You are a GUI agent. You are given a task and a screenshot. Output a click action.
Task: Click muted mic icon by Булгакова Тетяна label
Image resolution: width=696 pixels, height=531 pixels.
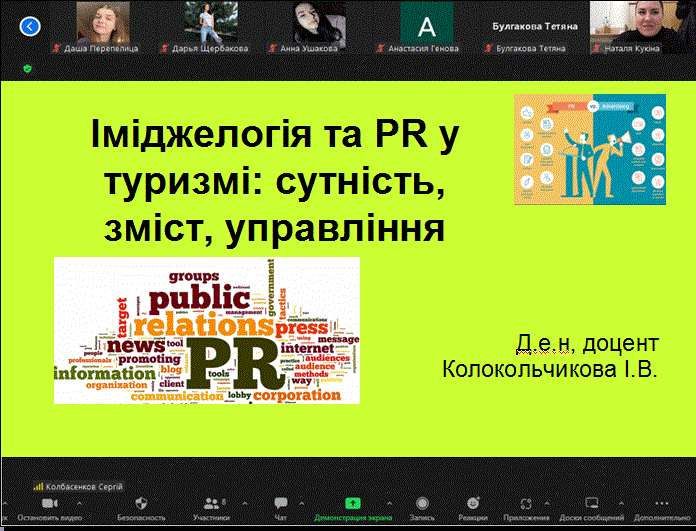point(488,48)
